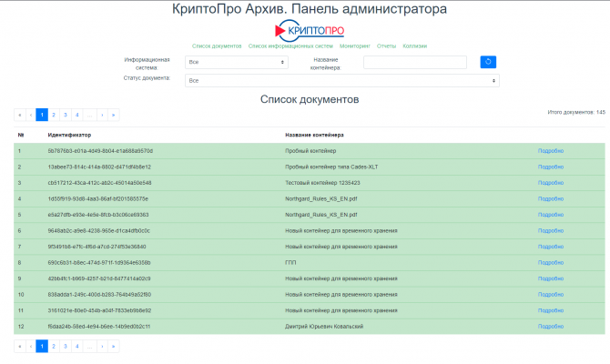Open Подробно for Дмитрий Юрьевич Ковальский row

pos(551,327)
